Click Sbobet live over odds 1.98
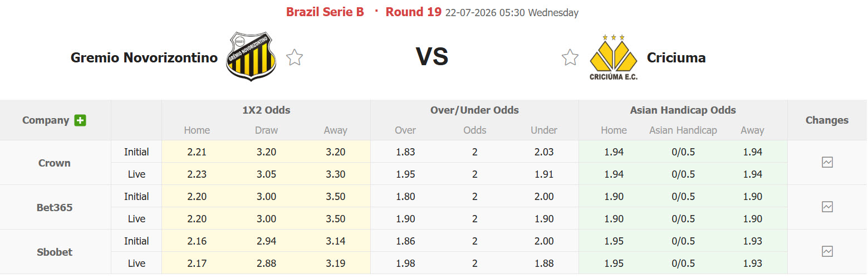Screen dimensions: 868x278 pyautogui.click(x=405, y=263)
